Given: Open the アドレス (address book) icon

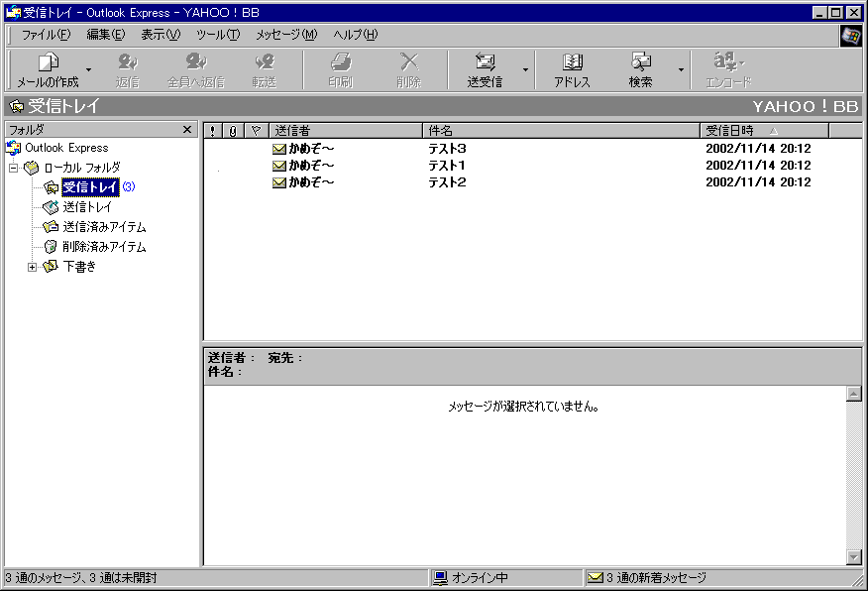Looking at the screenshot, I should [x=573, y=69].
